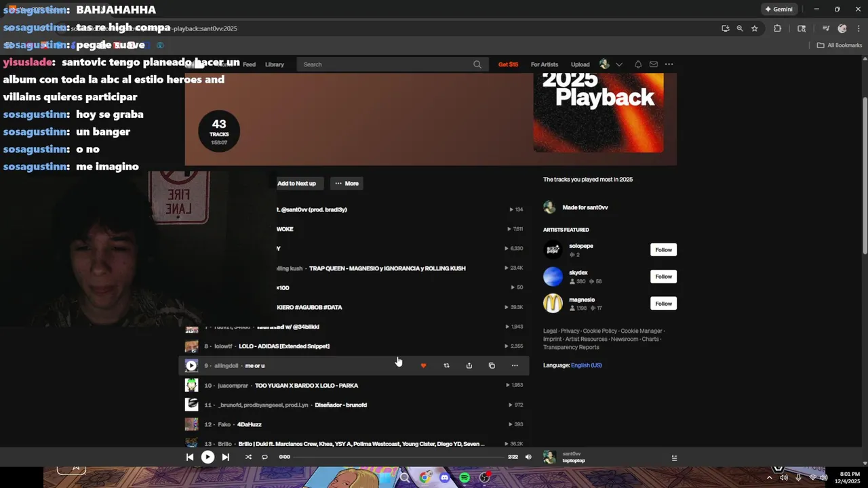Open the Library tab

275,64
